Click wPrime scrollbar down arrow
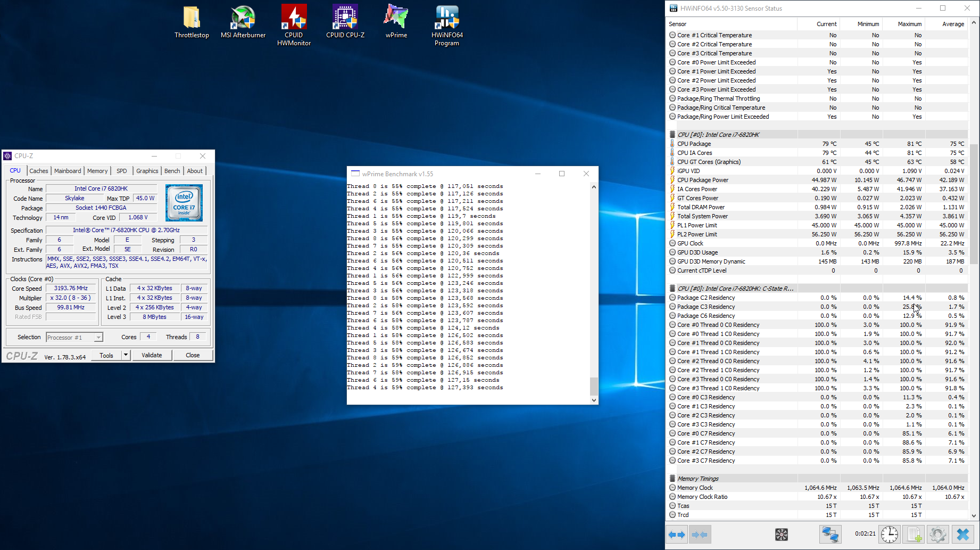Image resolution: width=980 pixels, height=550 pixels. [x=594, y=400]
